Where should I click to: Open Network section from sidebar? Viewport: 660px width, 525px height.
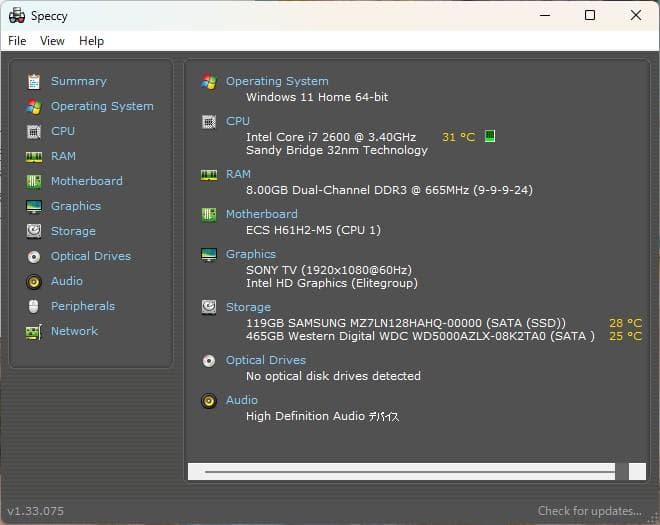pos(74,331)
